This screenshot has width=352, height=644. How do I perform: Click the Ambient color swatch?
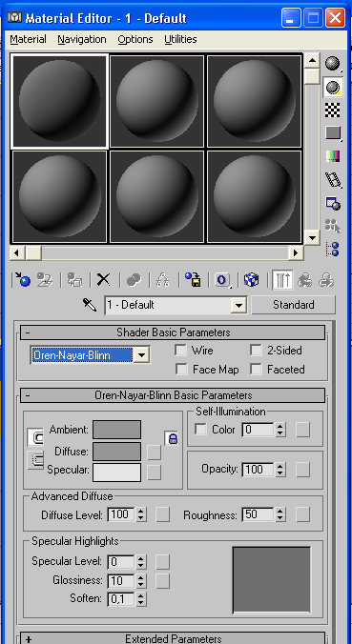[x=116, y=430]
